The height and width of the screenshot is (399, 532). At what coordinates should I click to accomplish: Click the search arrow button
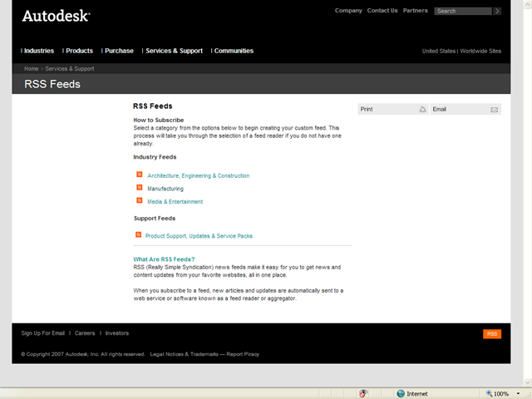tap(497, 11)
